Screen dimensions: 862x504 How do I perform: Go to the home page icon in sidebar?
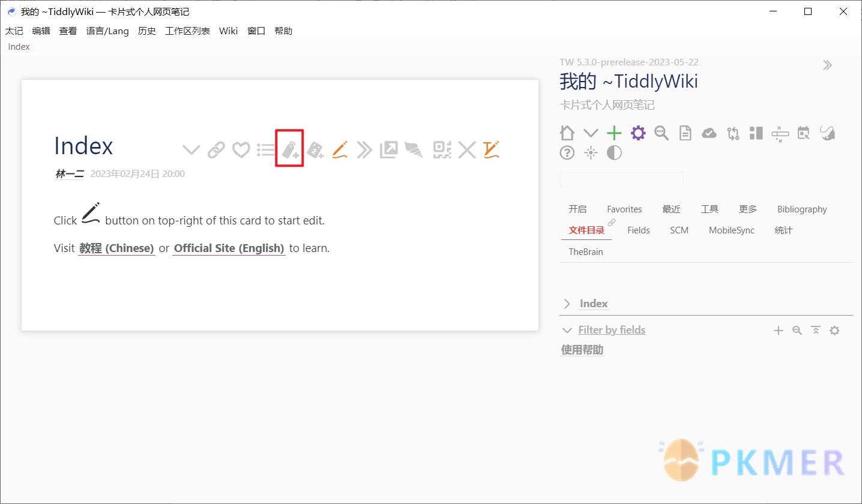tap(567, 133)
